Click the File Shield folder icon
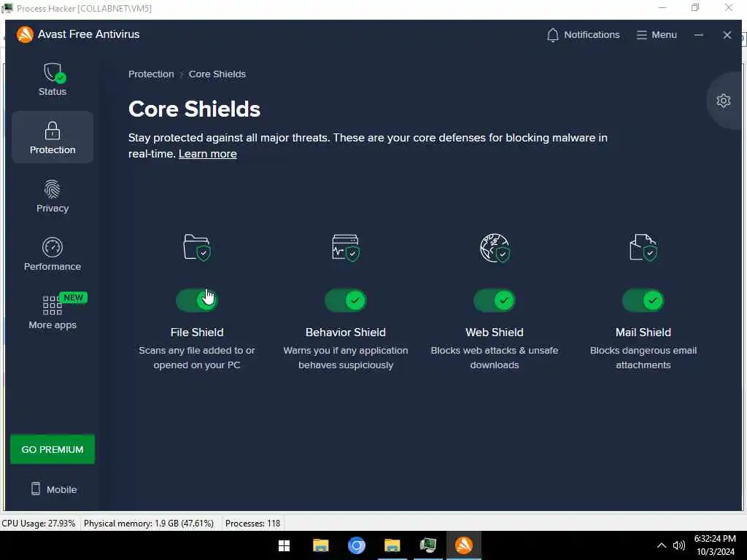Screen dimensions: 747x560 point(197,247)
